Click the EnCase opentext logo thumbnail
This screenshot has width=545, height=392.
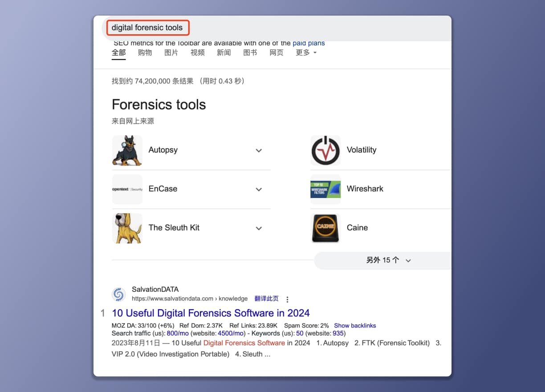[x=127, y=189]
